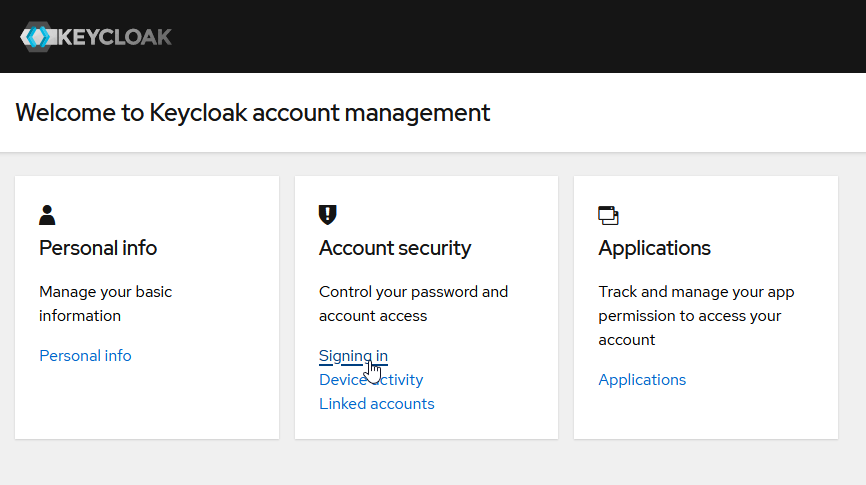Click the Account security shield icon
Viewport: 866px width, 485px height.
pos(327,214)
